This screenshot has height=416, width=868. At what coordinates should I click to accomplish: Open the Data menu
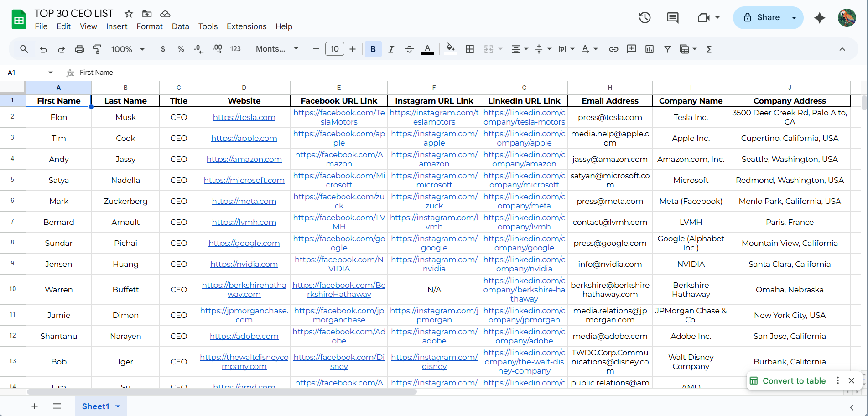point(181,26)
